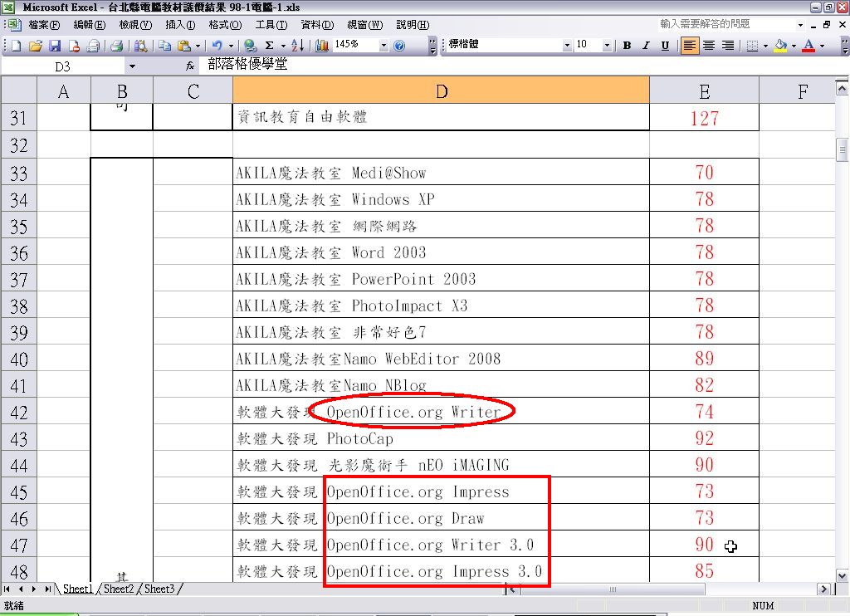Click the fx insert function button
Viewport: 850px width, 616px height.
[190, 66]
